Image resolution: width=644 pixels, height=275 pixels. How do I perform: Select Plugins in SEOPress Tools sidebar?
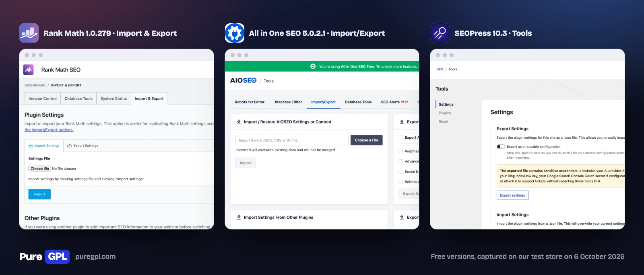[445, 113]
